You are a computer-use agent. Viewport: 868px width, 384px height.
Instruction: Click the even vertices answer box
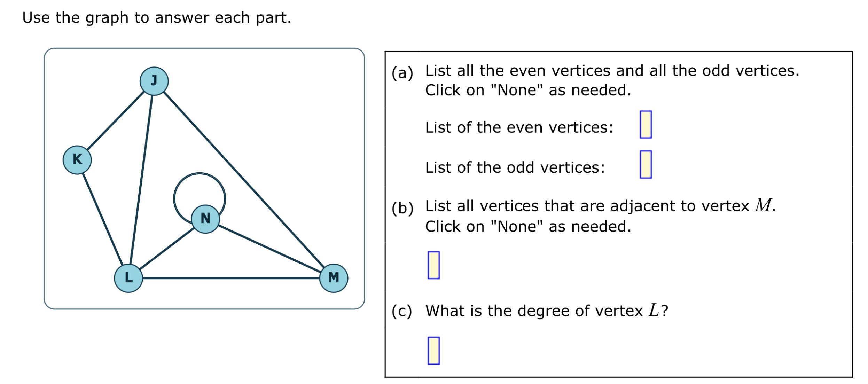point(646,125)
